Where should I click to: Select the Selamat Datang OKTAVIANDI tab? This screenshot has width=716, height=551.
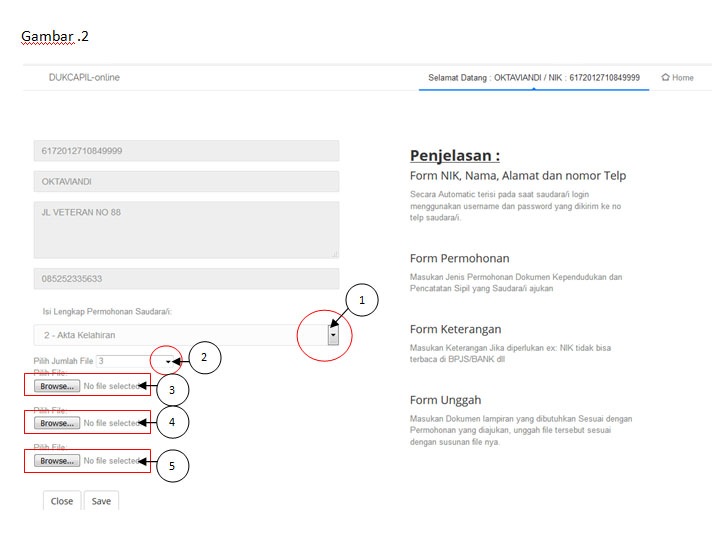point(533,78)
